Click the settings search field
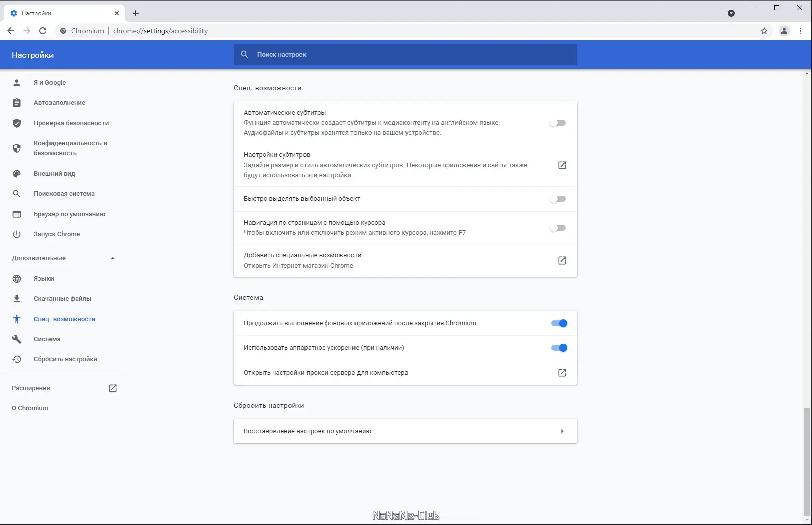This screenshot has width=812, height=525. 405,55
